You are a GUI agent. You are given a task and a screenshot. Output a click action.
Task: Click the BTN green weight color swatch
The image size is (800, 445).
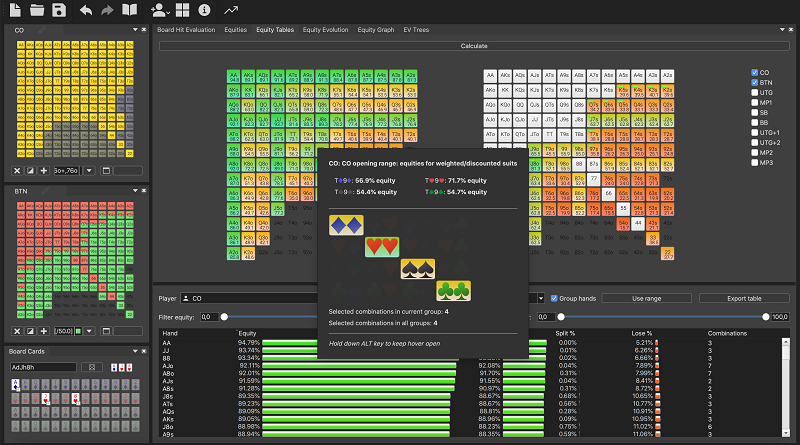79,331
